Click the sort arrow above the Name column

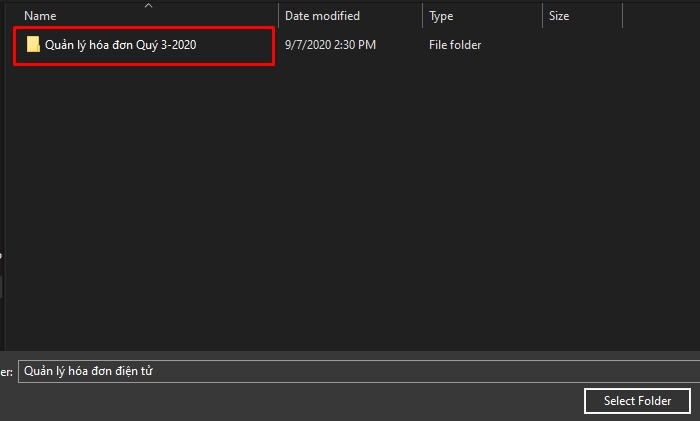coord(149,5)
